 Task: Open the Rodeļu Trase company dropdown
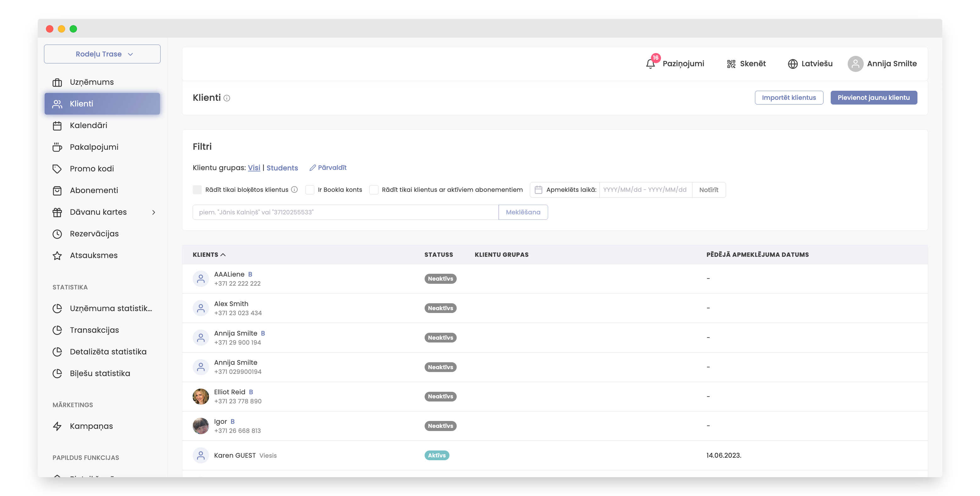click(x=102, y=54)
